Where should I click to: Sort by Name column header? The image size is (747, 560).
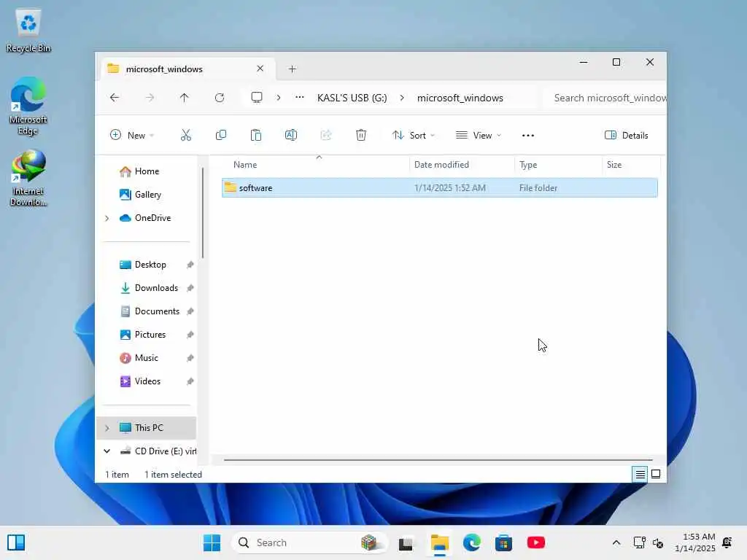pyautogui.click(x=314, y=165)
